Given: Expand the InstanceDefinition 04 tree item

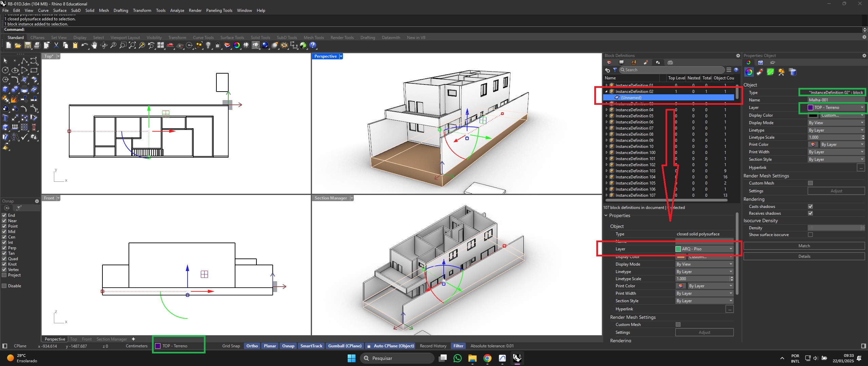Looking at the screenshot, I should 606,110.
